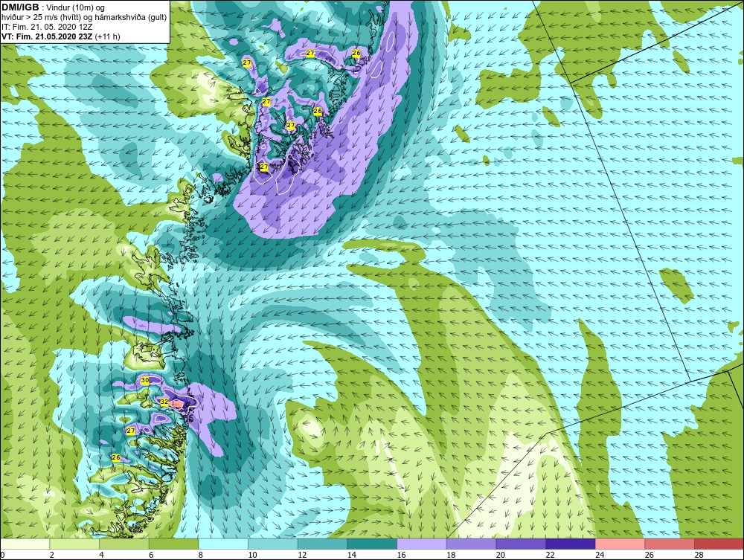Image resolution: width=744 pixels, height=560 pixels.
Task: Pick the light teal 10–12 m/s legend swatch
Action: [273, 544]
